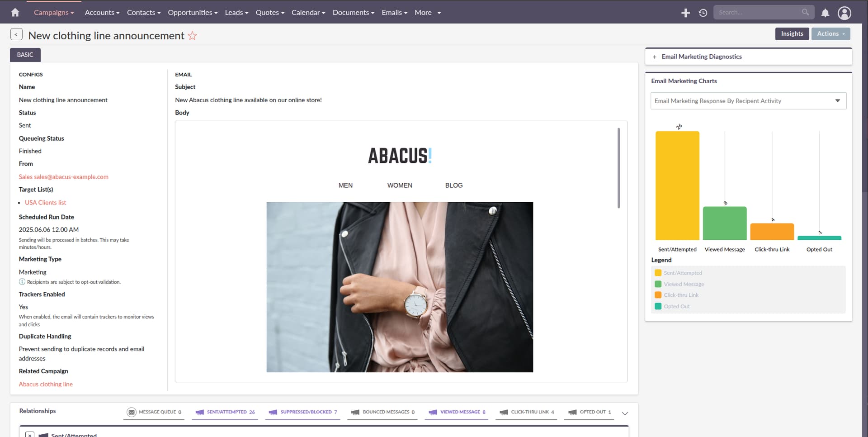Open the Actions dropdown button
The height and width of the screenshot is (437, 868).
[830, 34]
